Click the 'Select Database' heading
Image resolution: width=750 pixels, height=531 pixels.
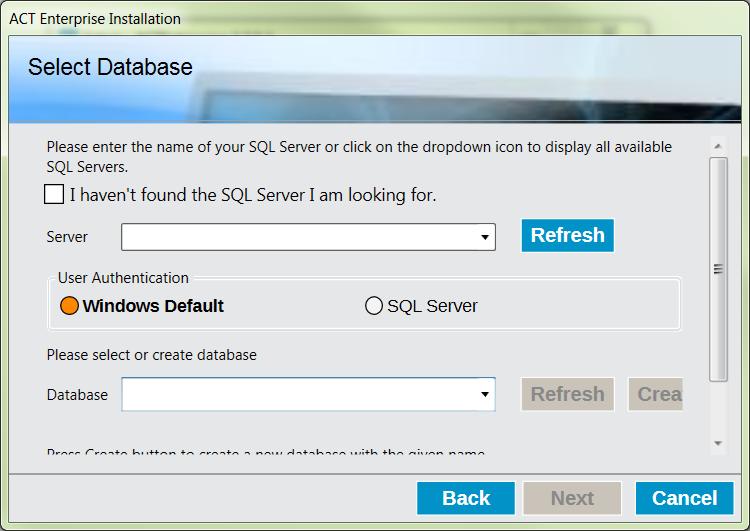click(110, 67)
